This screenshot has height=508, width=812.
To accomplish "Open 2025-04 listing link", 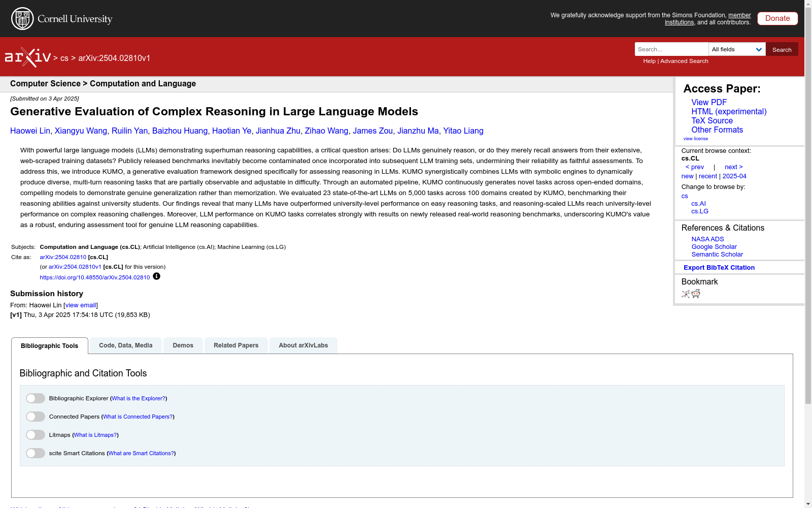I will tap(734, 176).
